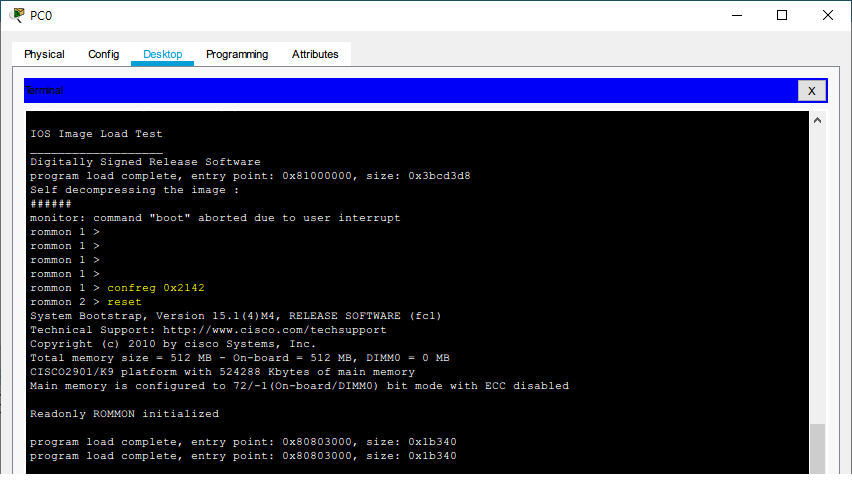Minimize the PC0 window

(737, 15)
